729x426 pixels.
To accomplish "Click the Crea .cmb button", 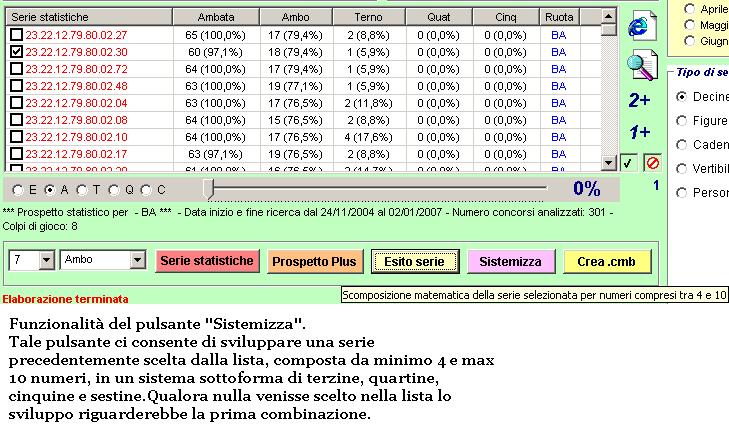I will coord(607,261).
